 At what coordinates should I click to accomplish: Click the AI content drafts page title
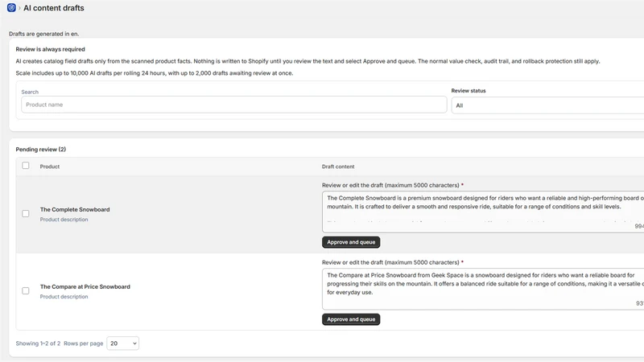54,8
